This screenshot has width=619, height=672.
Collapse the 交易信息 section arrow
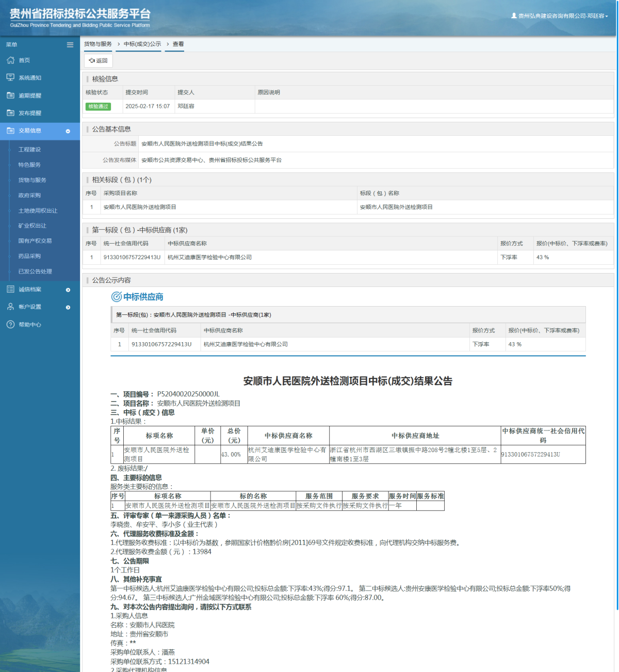68,131
